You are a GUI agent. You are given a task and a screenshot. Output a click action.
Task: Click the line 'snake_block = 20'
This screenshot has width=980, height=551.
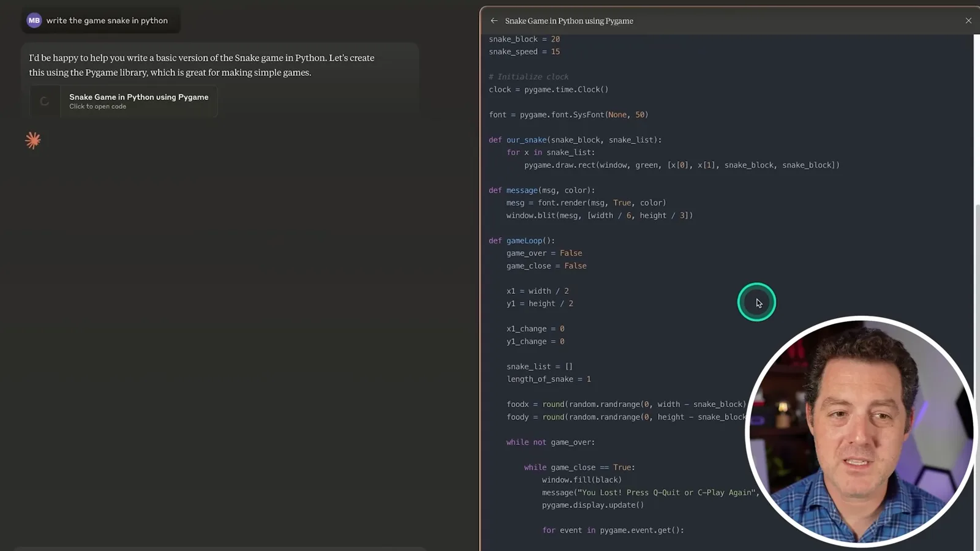(x=524, y=39)
